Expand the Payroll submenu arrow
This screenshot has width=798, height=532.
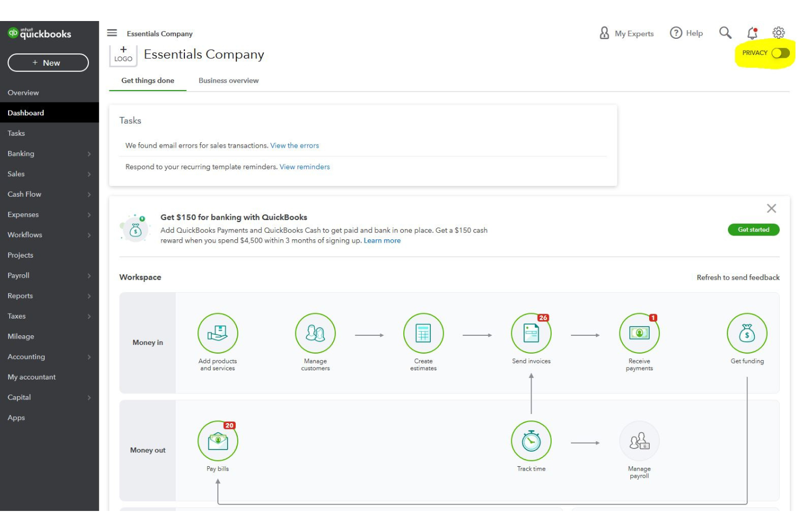click(x=89, y=276)
